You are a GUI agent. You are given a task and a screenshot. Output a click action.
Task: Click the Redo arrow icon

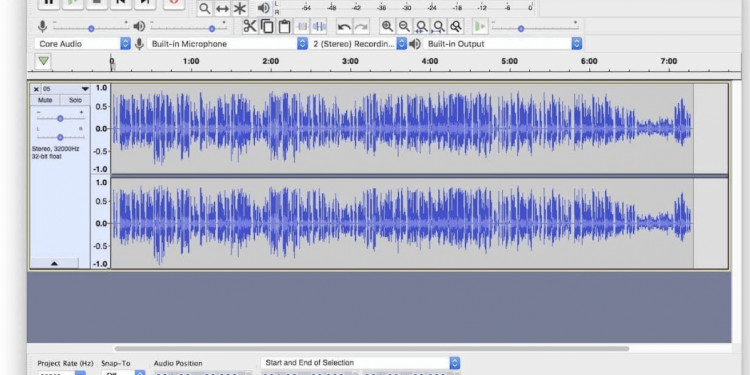[x=362, y=26]
